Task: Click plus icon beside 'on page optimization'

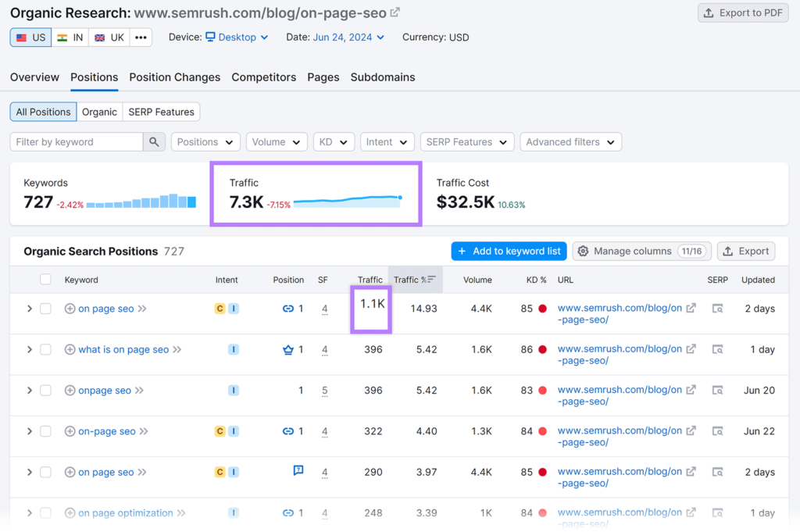Action: coord(70,512)
